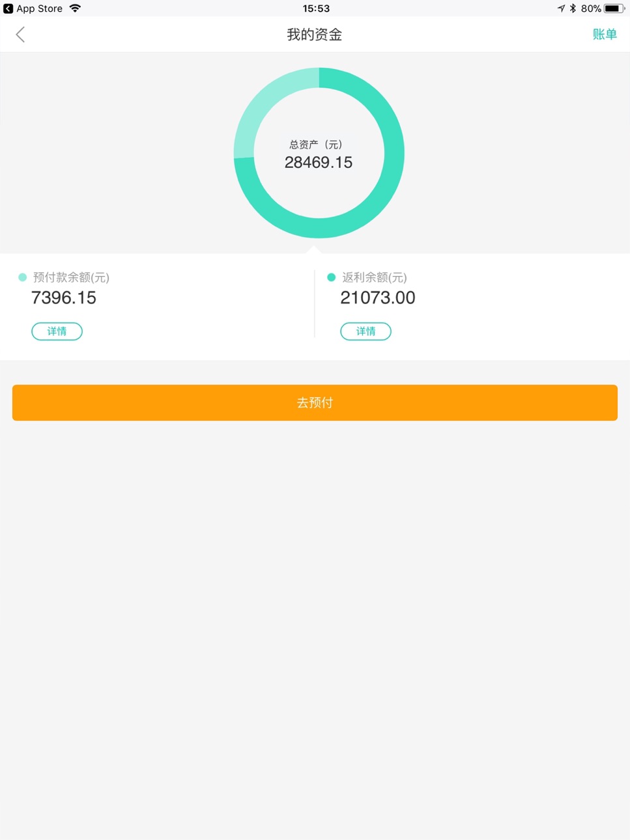The width and height of the screenshot is (630, 840).
Task: Return to App Store via status bar
Action: coord(33,8)
